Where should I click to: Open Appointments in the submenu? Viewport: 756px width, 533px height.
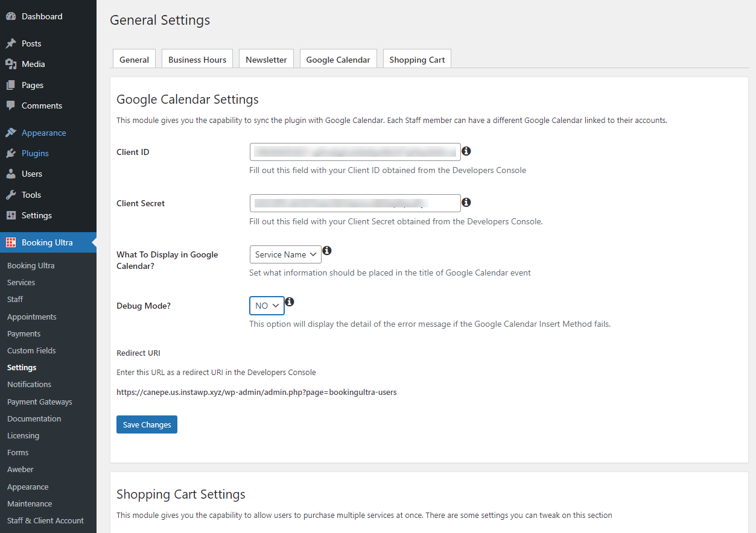32,317
